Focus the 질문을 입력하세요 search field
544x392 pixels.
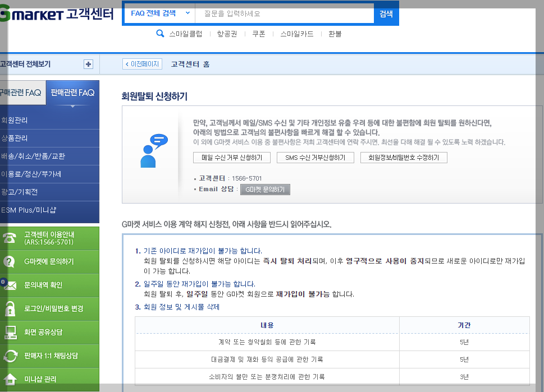pos(285,13)
